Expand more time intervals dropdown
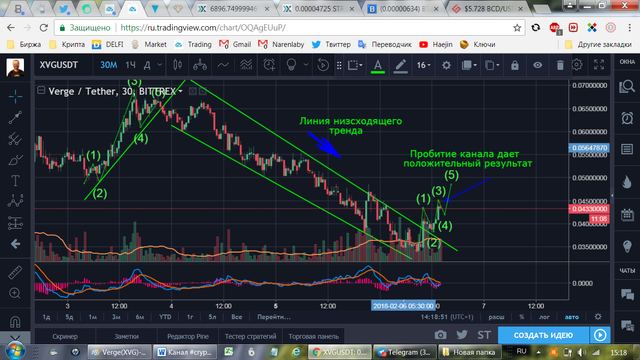The image size is (640, 360). [160, 65]
